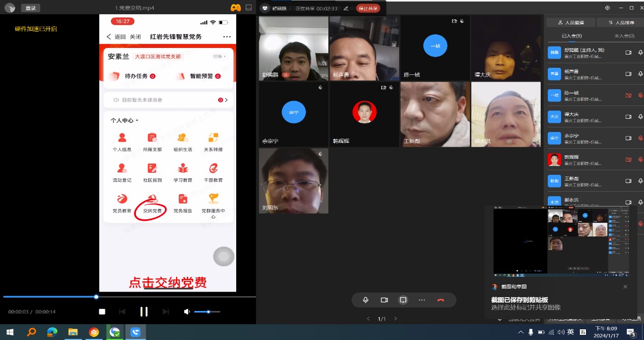
Task: Go to previous page of video grid
Action: point(368,319)
